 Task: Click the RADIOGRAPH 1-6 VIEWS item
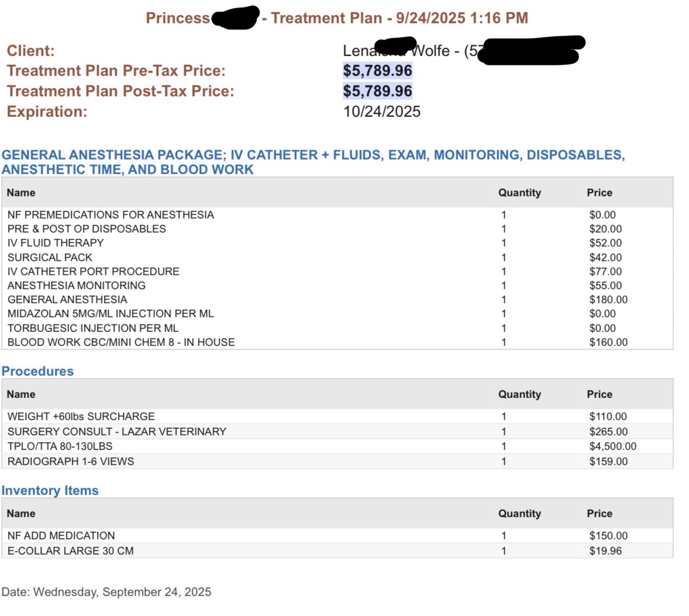tap(70, 461)
